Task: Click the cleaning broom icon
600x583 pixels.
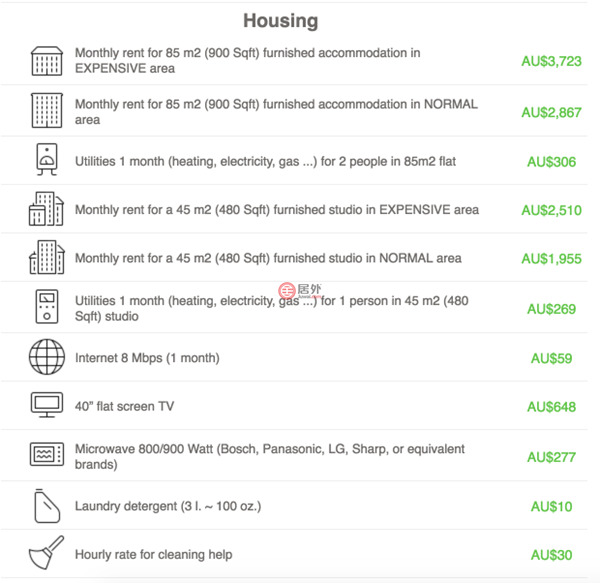Action: [x=46, y=554]
